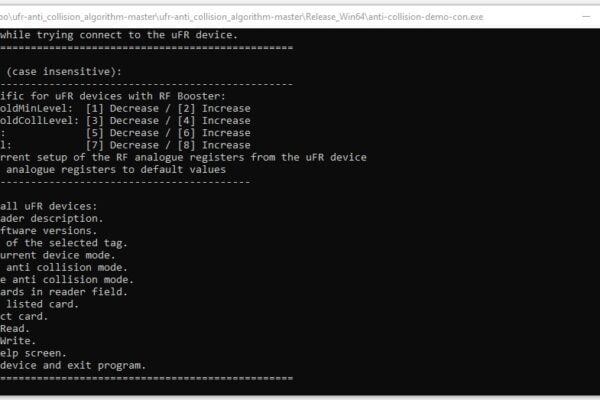The height and width of the screenshot is (400, 600).
Task: Click the 'device and exit program.' line
Action: (73, 366)
